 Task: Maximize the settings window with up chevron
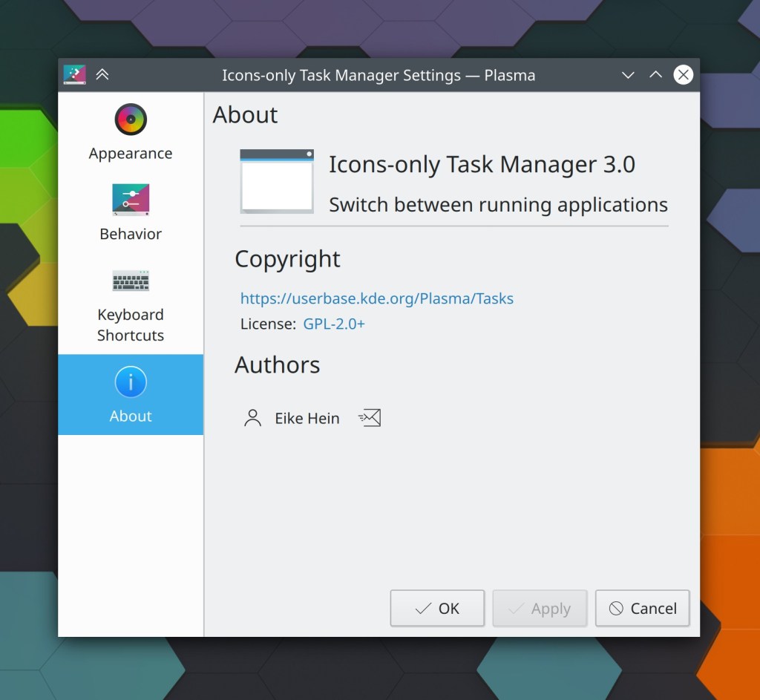(655, 75)
